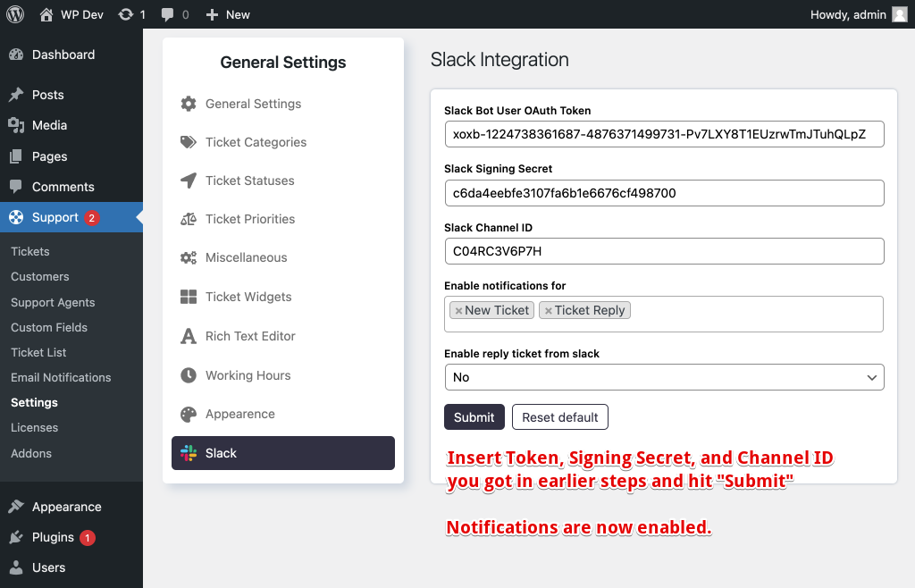
Task: Click the Ticket Statuses arrow icon
Action: (189, 181)
